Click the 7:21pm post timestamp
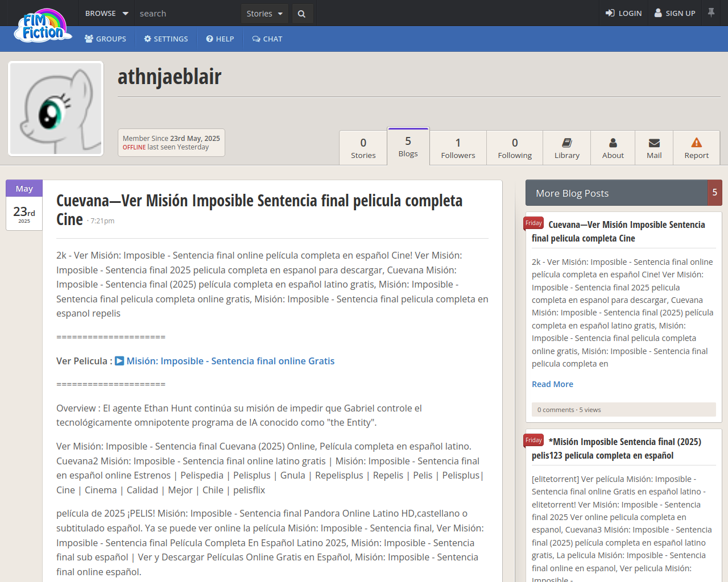The image size is (728, 582). (x=102, y=221)
